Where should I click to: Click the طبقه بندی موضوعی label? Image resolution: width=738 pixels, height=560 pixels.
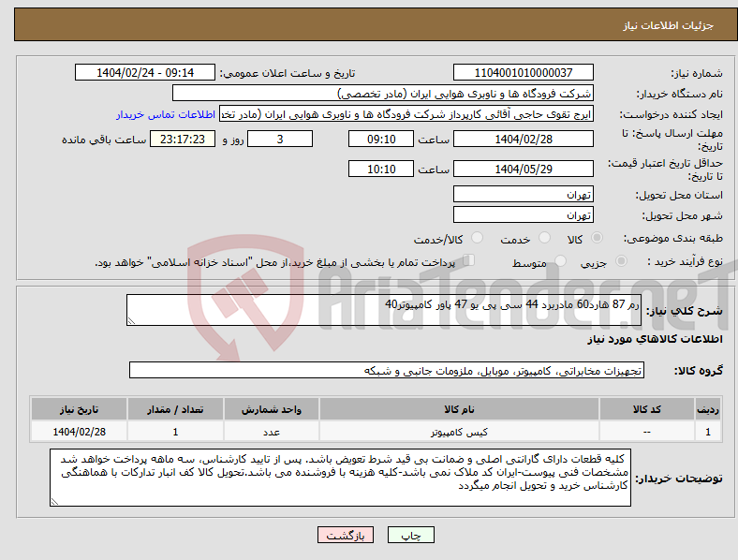[673, 238]
